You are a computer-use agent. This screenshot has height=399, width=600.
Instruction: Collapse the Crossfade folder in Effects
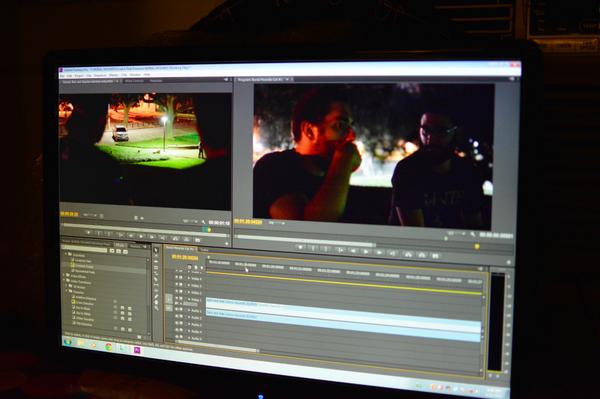66,254
